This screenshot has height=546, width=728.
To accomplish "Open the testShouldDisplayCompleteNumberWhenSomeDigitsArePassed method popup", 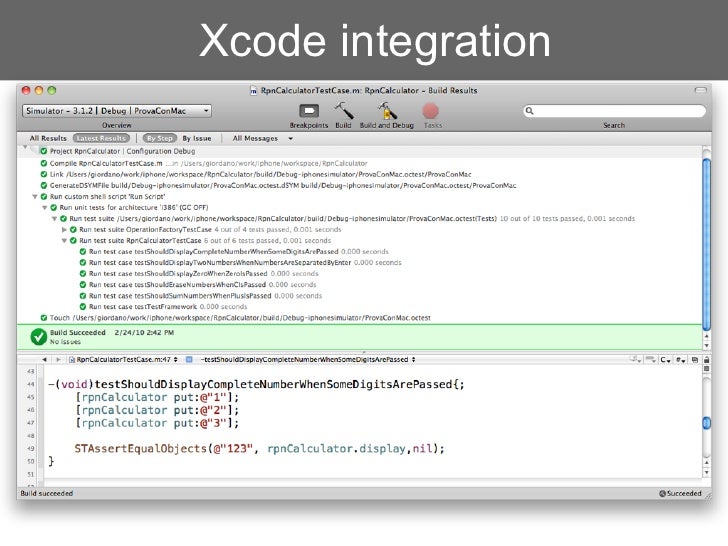I will tap(308, 359).
